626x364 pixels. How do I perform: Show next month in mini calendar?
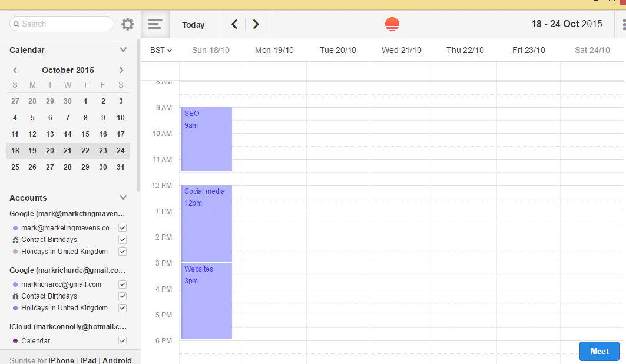click(121, 70)
